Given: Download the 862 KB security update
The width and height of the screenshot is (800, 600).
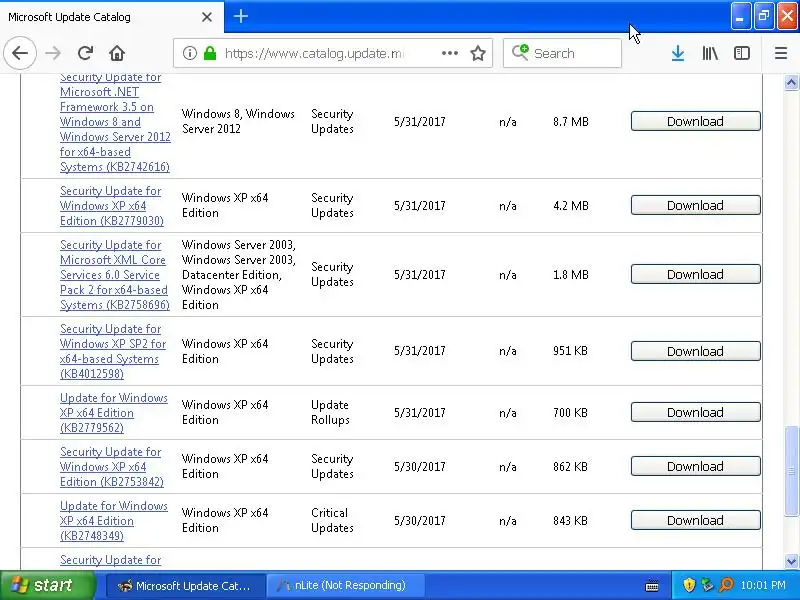Looking at the screenshot, I should click(x=695, y=466).
